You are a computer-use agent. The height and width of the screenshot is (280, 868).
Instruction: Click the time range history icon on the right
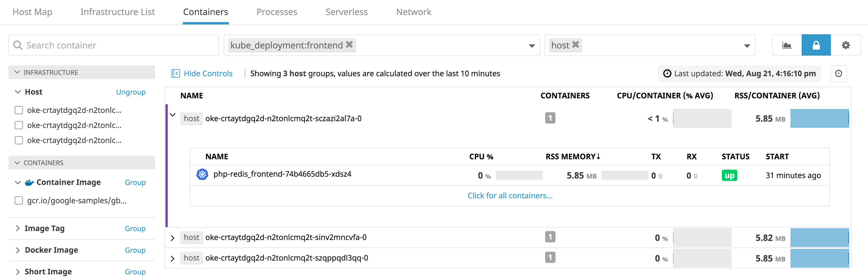839,73
